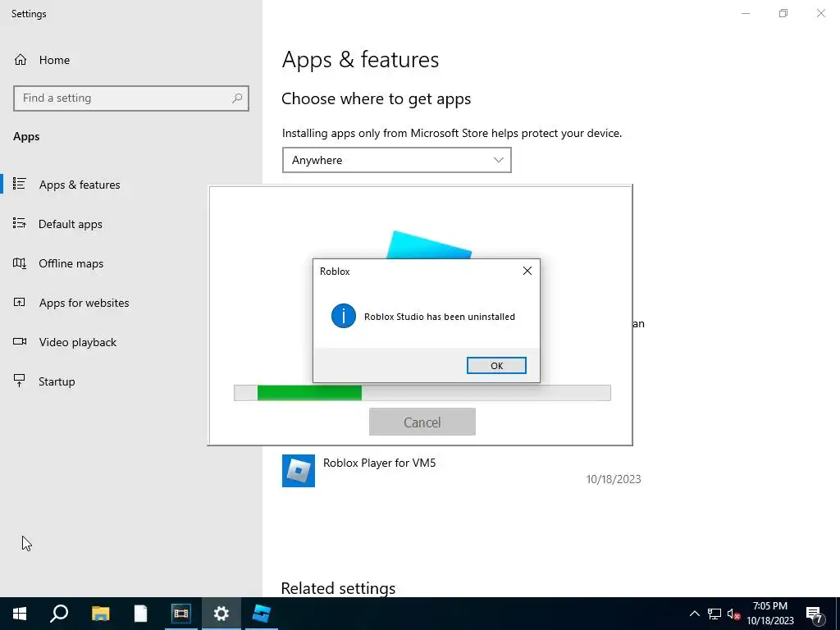Select Apps & features in the sidebar
This screenshot has height=630, width=840.
[x=80, y=185]
